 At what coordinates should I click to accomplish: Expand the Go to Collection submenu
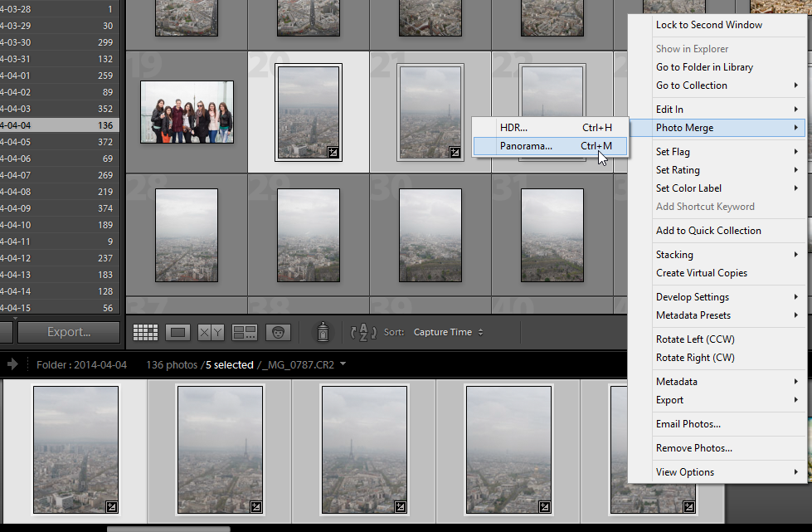(796, 85)
